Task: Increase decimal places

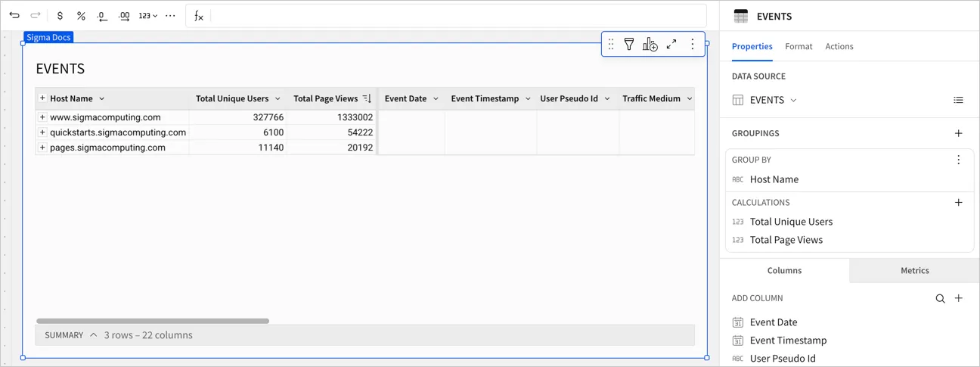Action: pos(124,16)
